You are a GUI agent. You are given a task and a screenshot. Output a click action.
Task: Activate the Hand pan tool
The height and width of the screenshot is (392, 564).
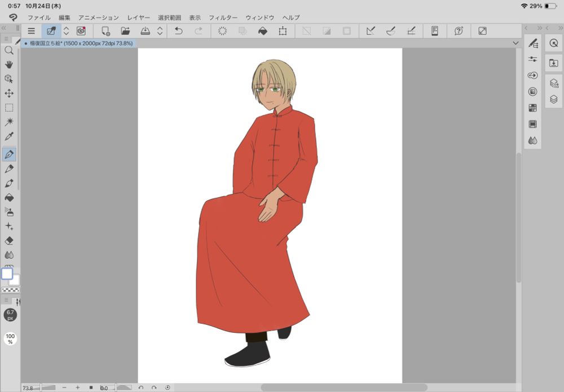[x=9, y=64]
